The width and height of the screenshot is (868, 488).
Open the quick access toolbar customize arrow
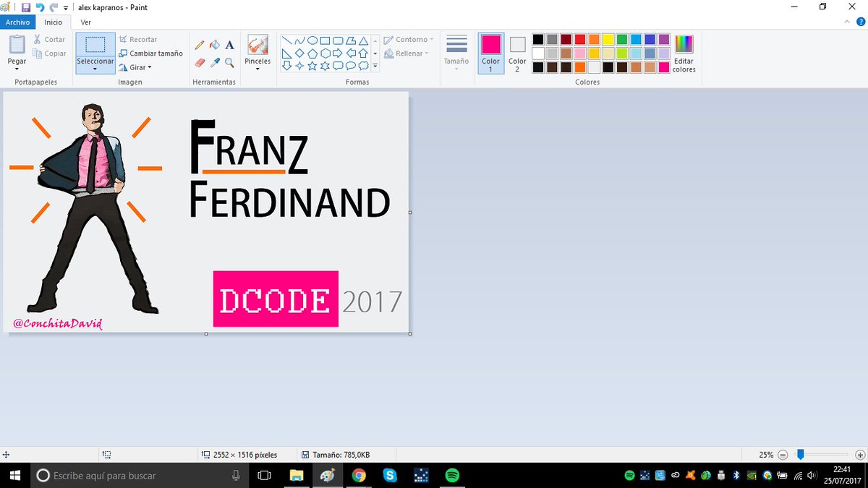point(66,8)
